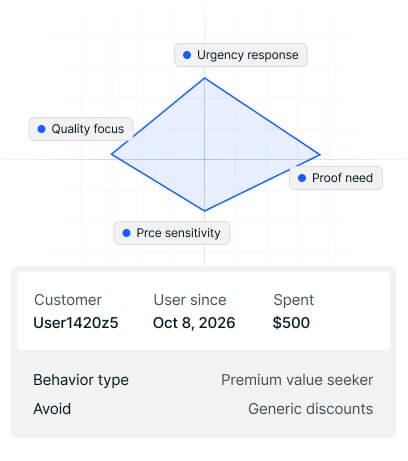
Task: Click the Quality focus blue dot
Action: pos(41,129)
